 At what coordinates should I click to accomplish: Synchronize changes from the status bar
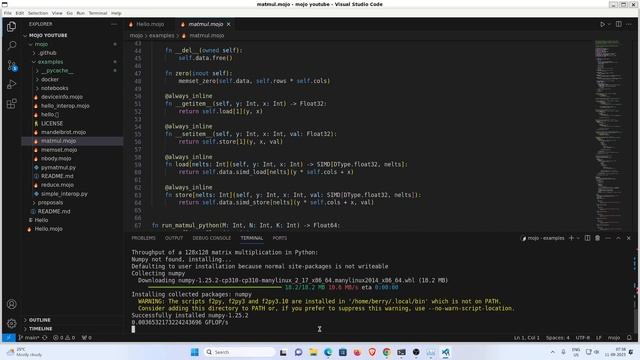pos(45,338)
